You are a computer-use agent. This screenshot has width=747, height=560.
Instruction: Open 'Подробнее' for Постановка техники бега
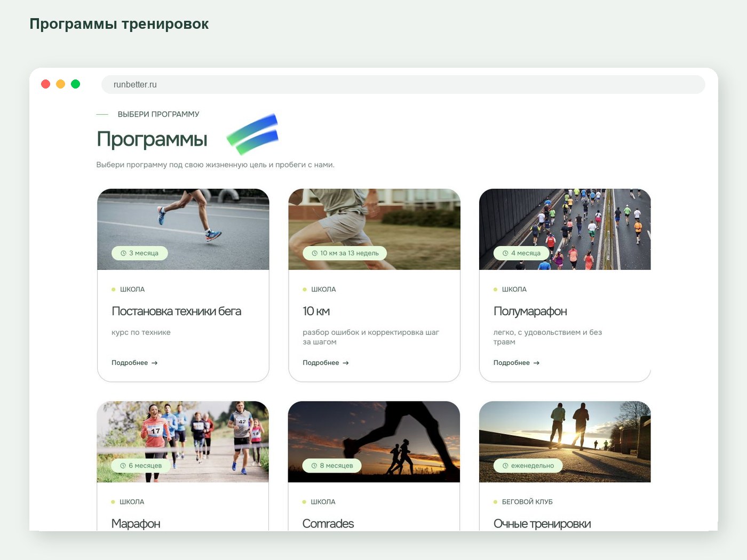tap(134, 363)
